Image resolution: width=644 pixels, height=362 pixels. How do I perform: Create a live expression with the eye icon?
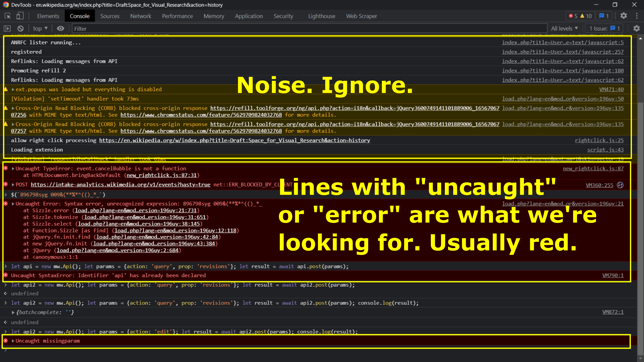coord(61,29)
